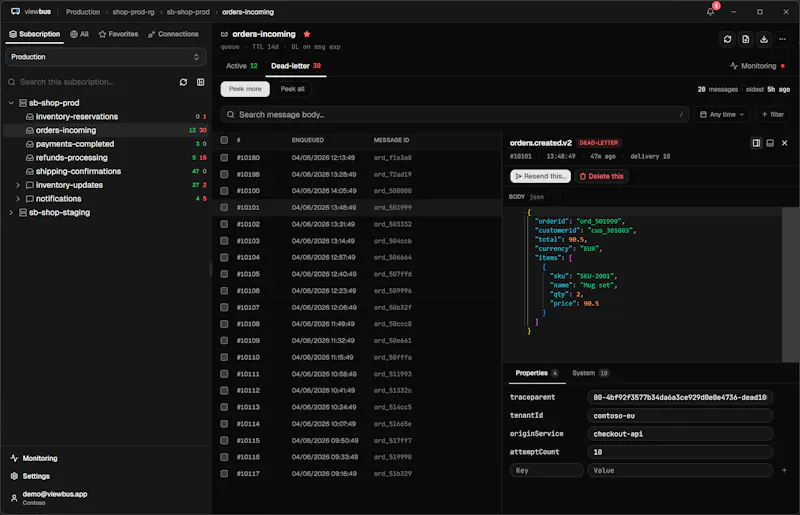
Task: Open the notifications bell
Action: 710,12
